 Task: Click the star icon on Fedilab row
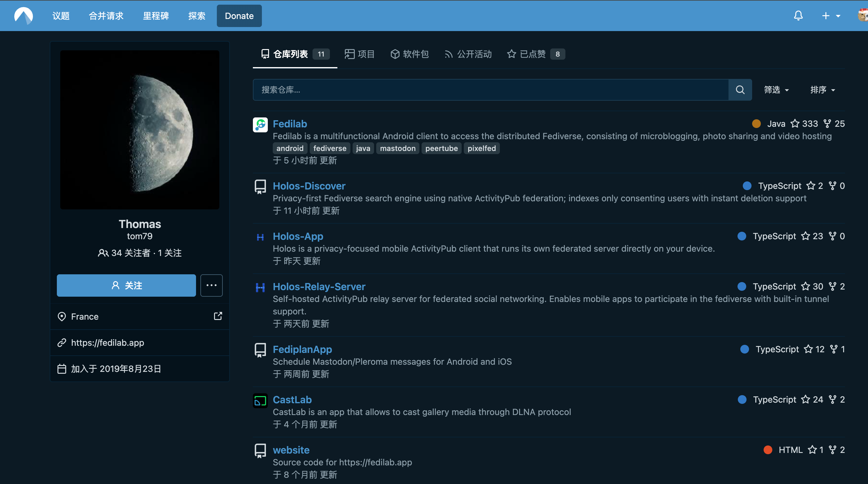pos(795,124)
